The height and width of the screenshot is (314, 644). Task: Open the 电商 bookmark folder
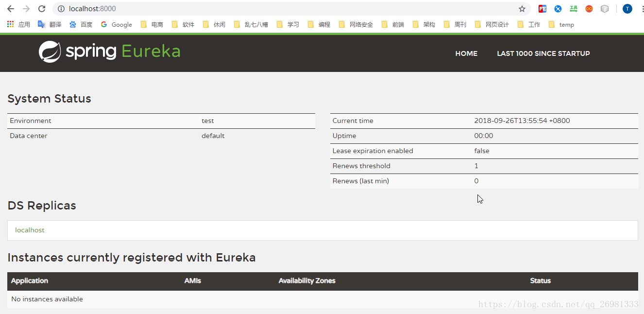[152, 24]
